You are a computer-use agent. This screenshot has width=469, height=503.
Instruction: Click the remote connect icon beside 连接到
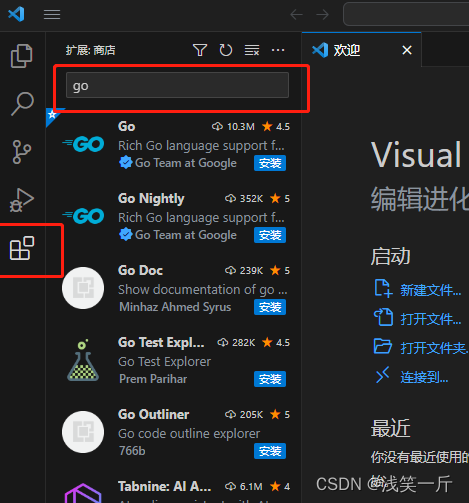(383, 375)
